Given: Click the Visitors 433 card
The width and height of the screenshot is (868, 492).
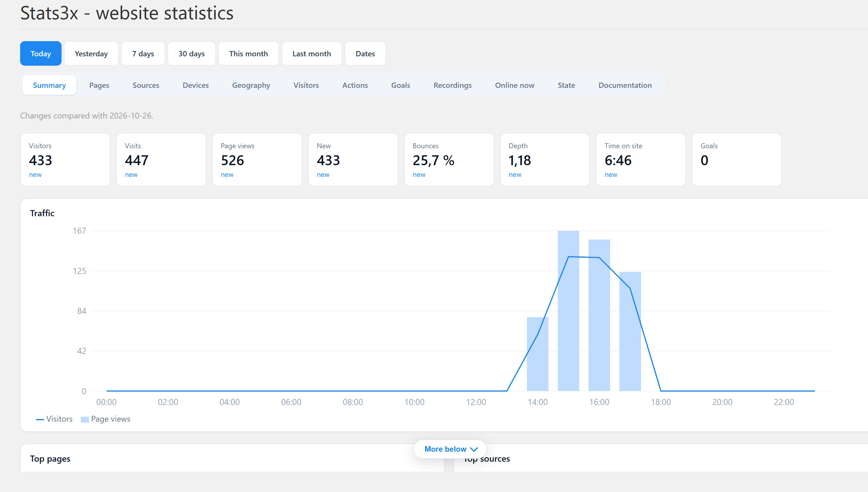Looking at the screenshot, I should pyautogui.click(x=65, y=160).
